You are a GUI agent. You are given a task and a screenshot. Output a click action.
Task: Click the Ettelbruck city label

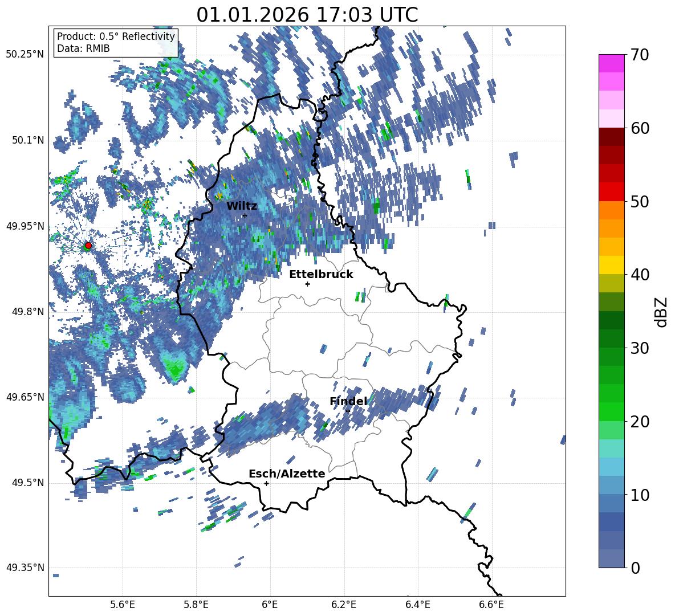321,275
